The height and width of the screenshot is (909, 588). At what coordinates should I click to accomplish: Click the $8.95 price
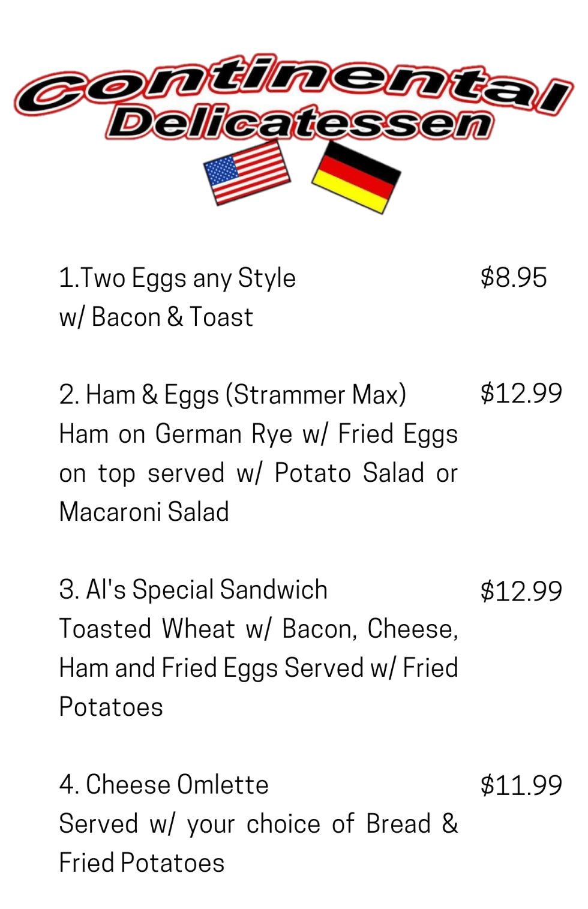tap(513, 278)
